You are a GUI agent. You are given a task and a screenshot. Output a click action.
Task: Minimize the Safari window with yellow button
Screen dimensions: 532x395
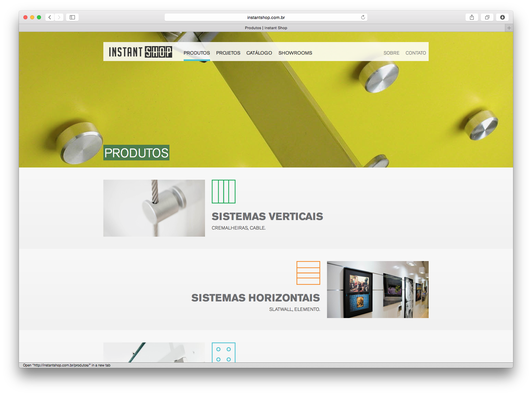click(x=32, y=17)
